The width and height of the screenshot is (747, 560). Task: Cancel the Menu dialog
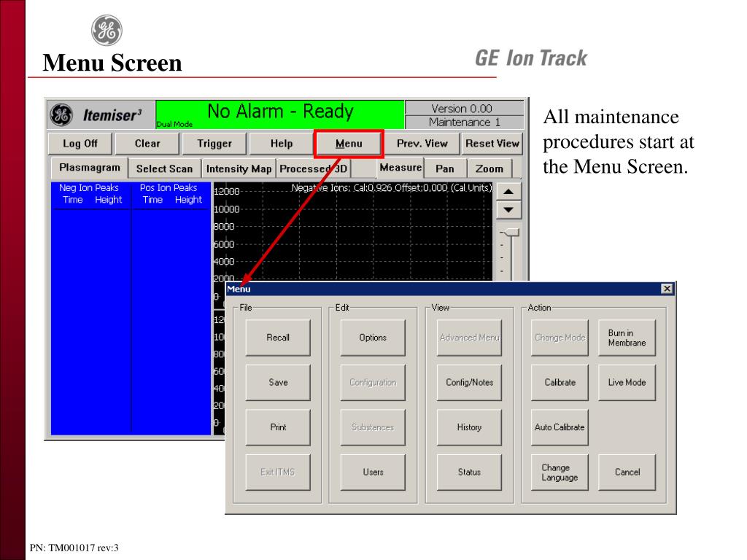click(627, 472)
